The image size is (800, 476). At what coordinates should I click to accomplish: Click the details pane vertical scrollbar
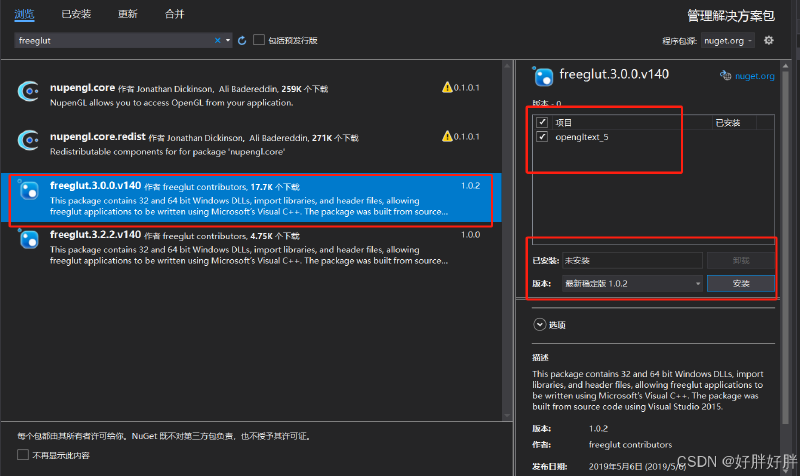(x=785, y=245)
